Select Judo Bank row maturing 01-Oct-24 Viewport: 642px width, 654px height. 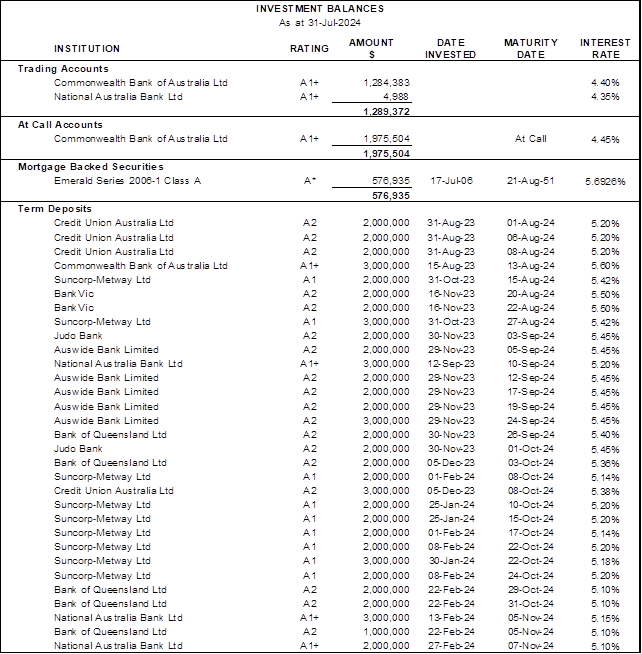(78, 449)
